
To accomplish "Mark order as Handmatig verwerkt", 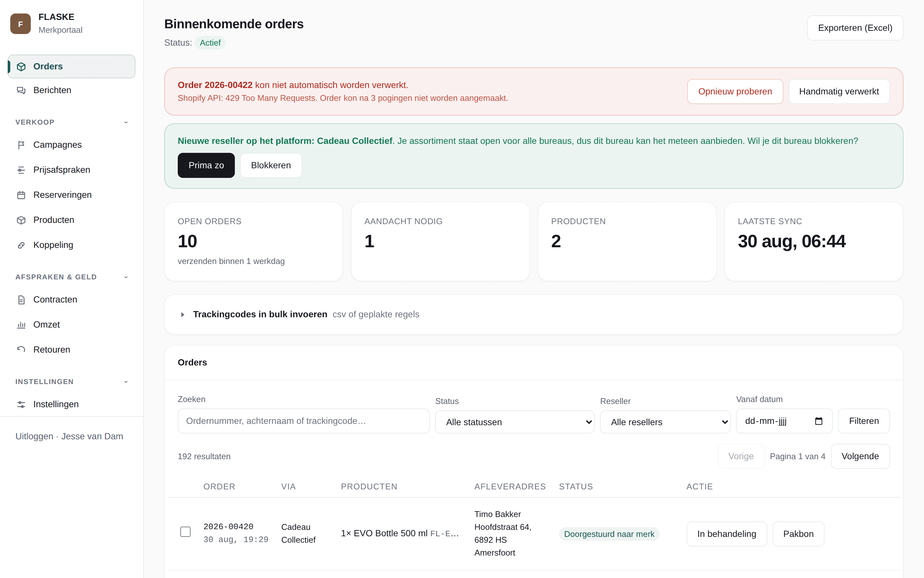I will tap(839, 92).
